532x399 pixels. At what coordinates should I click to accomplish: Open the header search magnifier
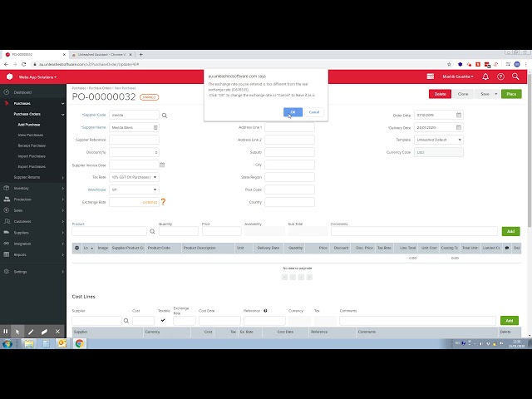515,76
